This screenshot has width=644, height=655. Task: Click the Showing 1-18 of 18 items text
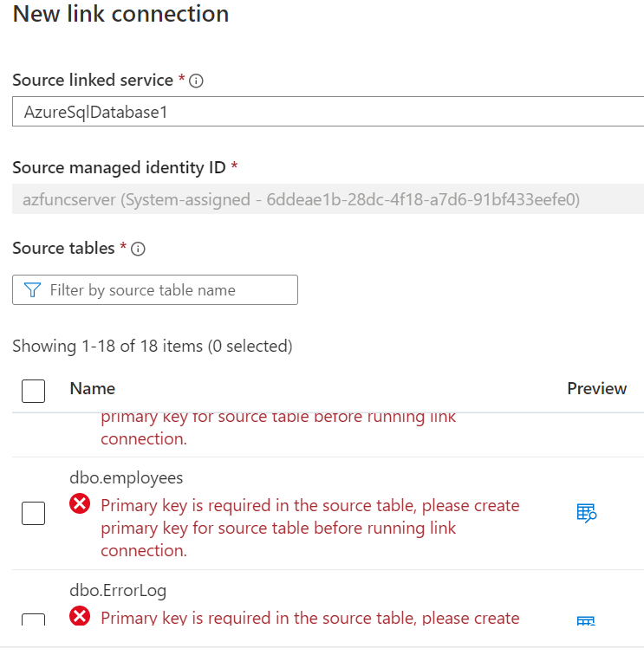[x=153, y=347]
